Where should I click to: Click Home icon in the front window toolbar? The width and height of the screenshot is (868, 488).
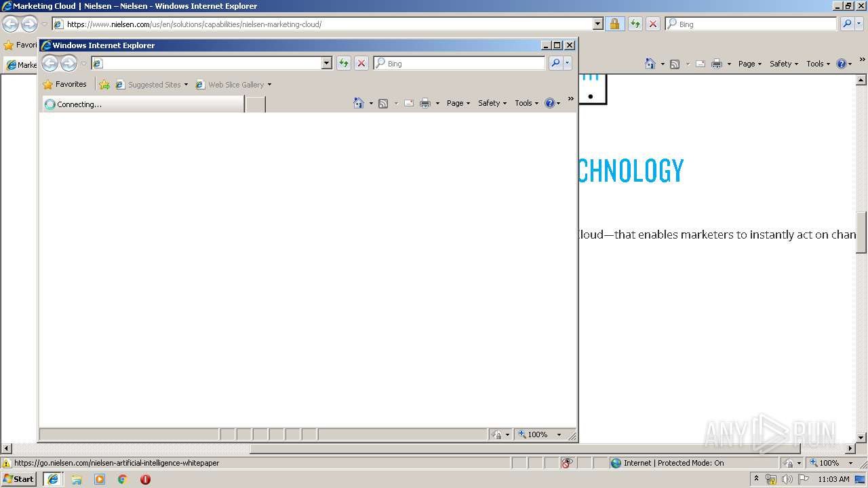[x=359, y=103]
